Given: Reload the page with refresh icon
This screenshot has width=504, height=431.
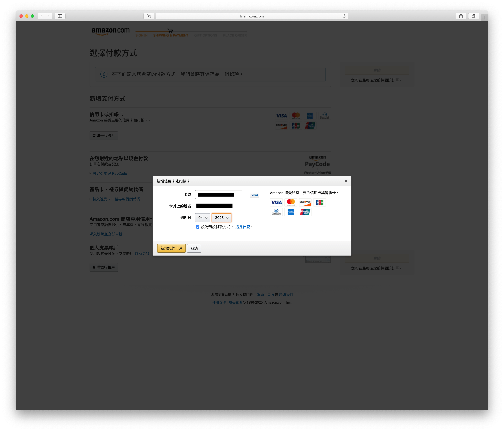Looking at the screenshot, I should pyautogui.click(x=344, y=16).
